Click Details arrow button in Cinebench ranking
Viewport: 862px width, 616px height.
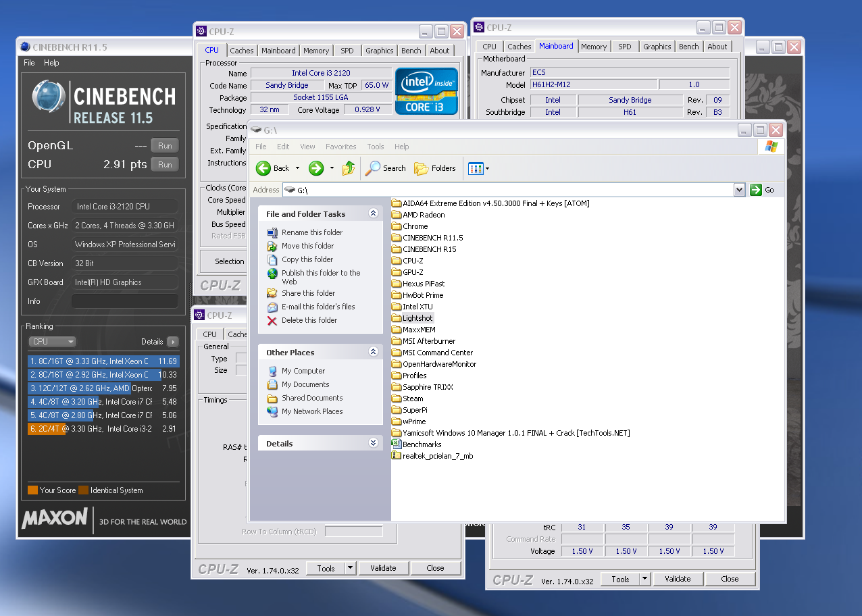click(173, 342)
